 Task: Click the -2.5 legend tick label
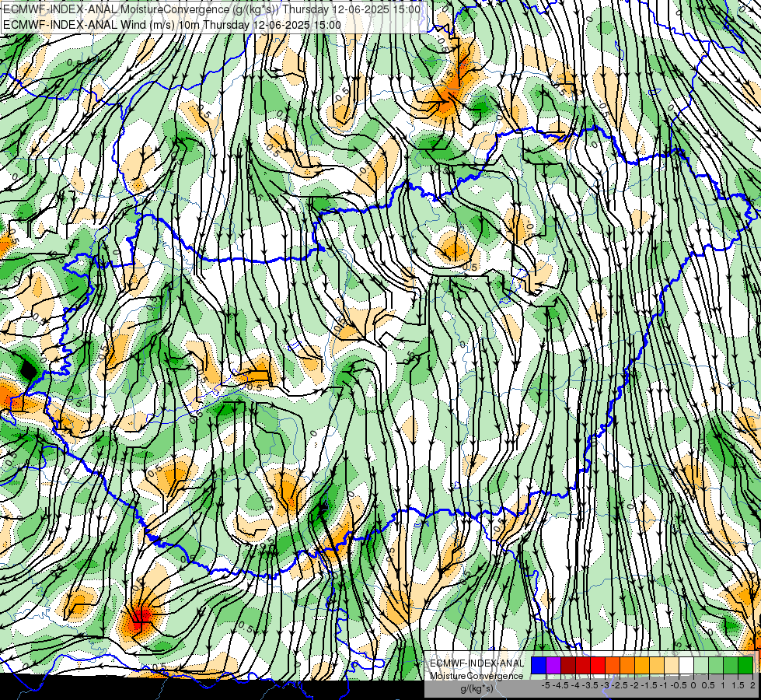click(620, 685)
